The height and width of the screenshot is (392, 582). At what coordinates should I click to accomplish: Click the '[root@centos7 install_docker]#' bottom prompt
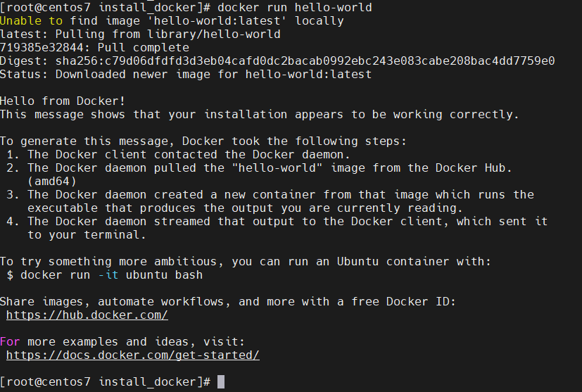(x=106, y=381)
